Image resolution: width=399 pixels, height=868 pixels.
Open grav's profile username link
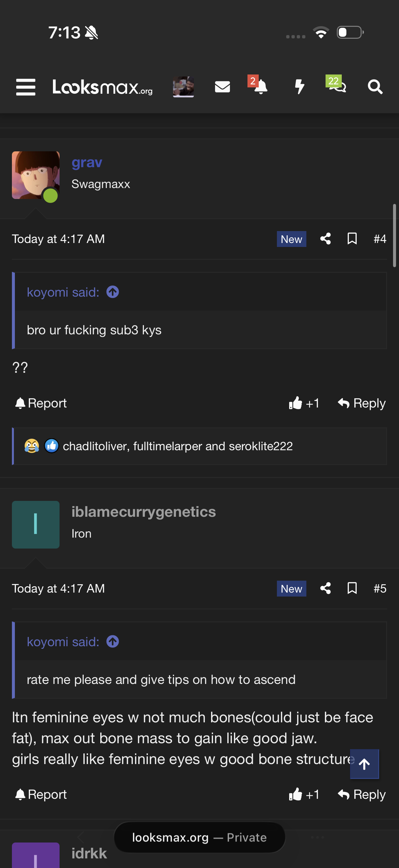87,163
